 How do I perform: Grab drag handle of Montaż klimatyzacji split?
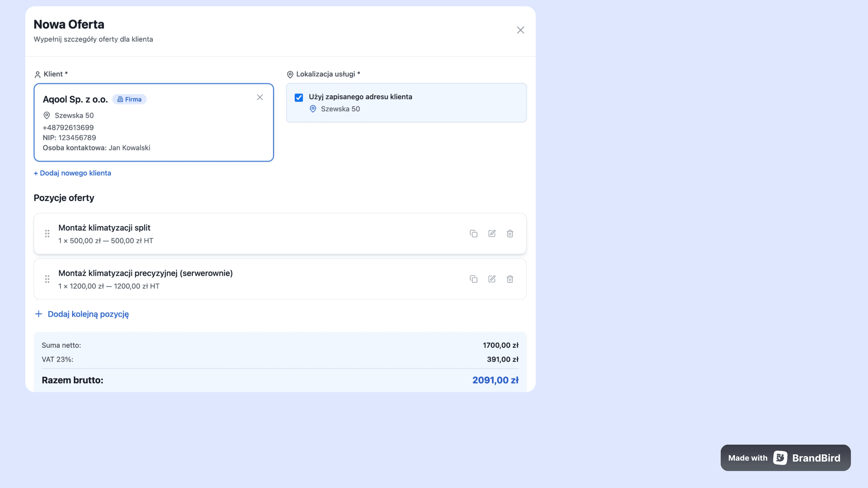coord(47,234)
